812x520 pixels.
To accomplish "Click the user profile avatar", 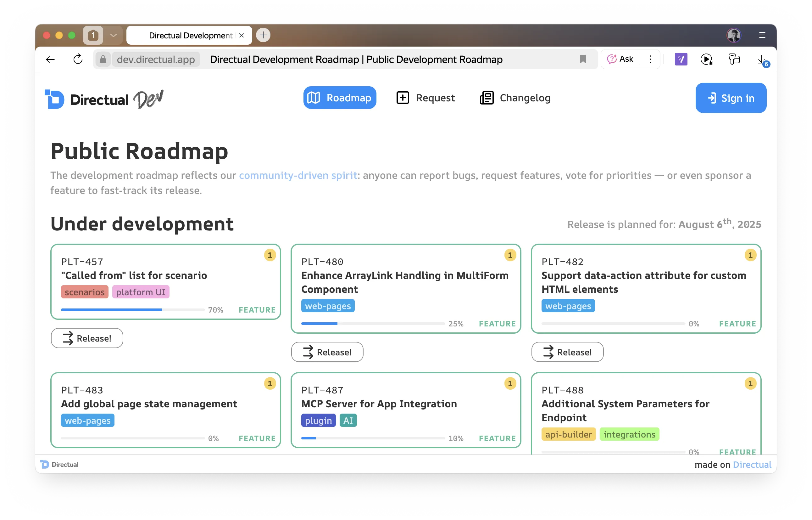I will pos(733,35).
